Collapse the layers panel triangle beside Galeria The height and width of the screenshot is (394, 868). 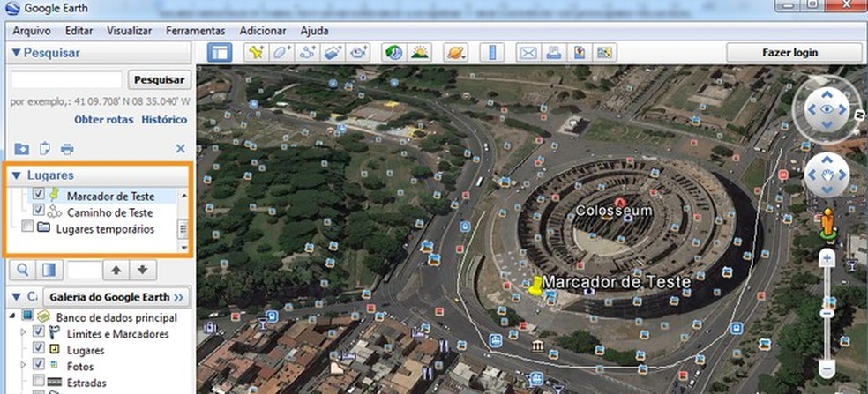(16, 297)
